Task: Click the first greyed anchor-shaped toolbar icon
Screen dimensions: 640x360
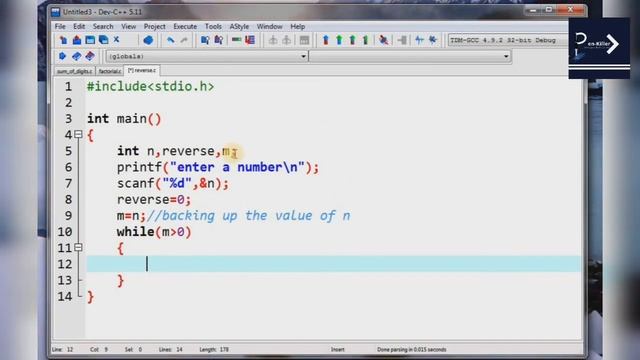Action: click(273, 40)
